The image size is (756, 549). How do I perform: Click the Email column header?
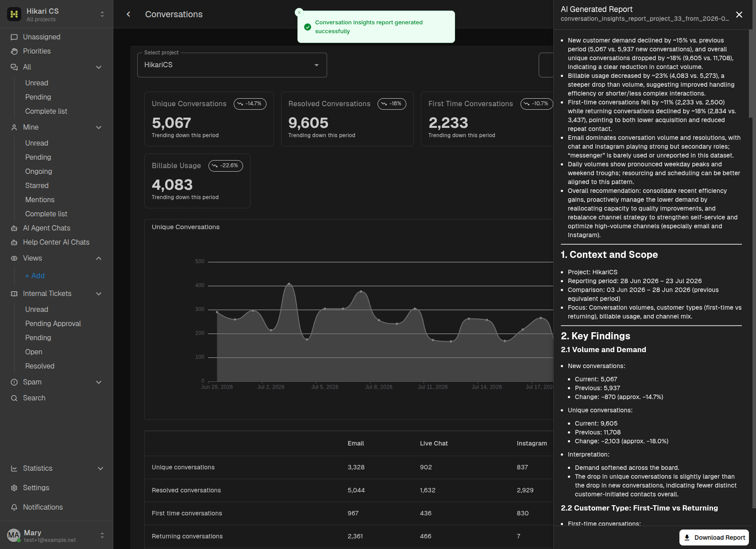point(356,444)
